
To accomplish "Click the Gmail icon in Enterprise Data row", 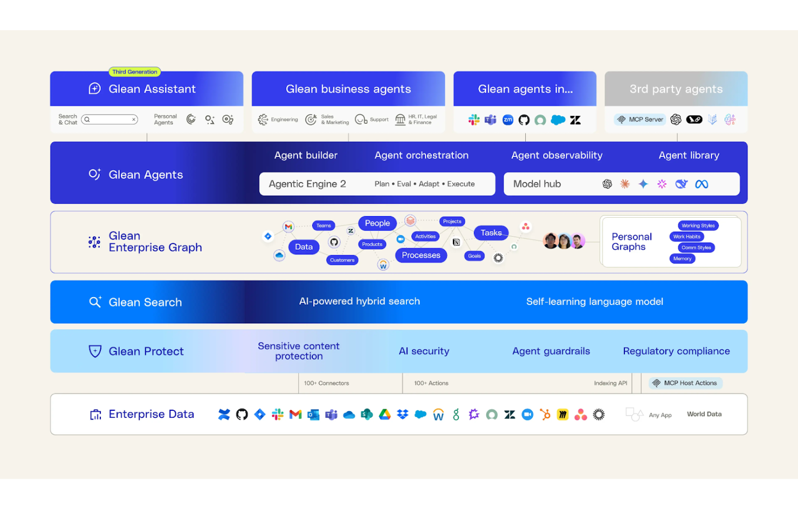I will (295, 414).
